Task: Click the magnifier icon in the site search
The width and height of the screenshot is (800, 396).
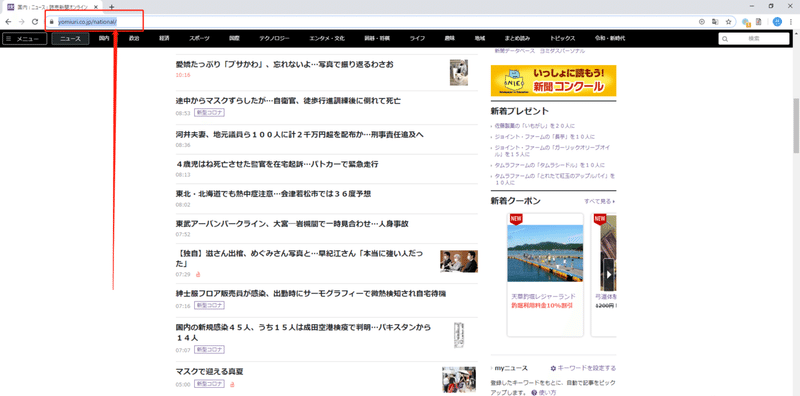Action: 725,39
